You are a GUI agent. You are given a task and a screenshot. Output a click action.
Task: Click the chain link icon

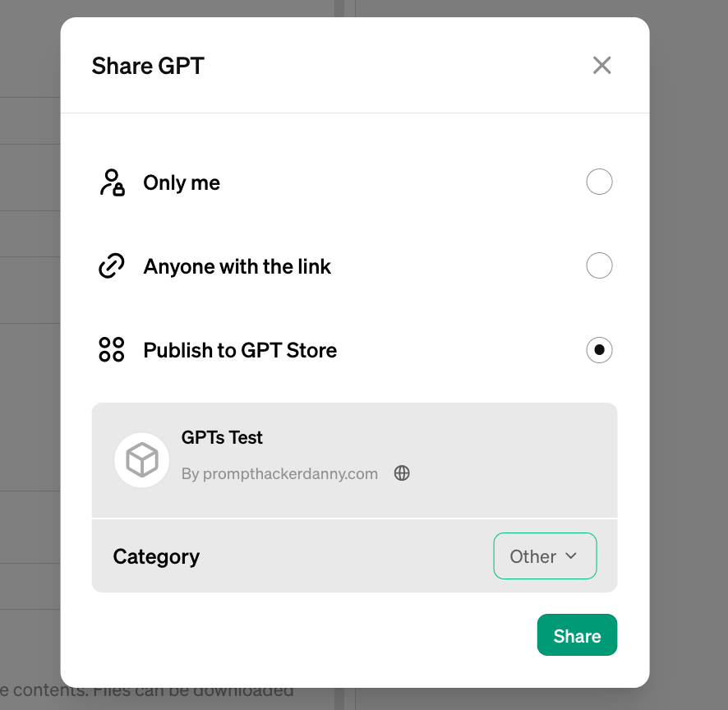click(x=112, y=266)
